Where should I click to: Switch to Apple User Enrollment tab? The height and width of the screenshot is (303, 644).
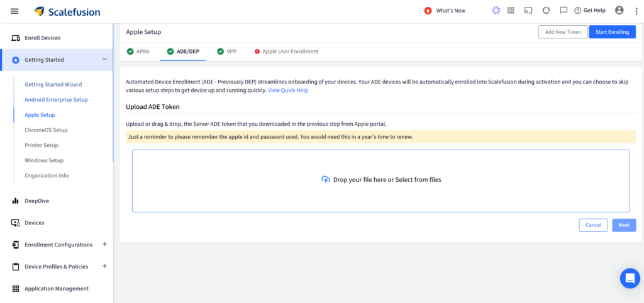pos(286,52)
